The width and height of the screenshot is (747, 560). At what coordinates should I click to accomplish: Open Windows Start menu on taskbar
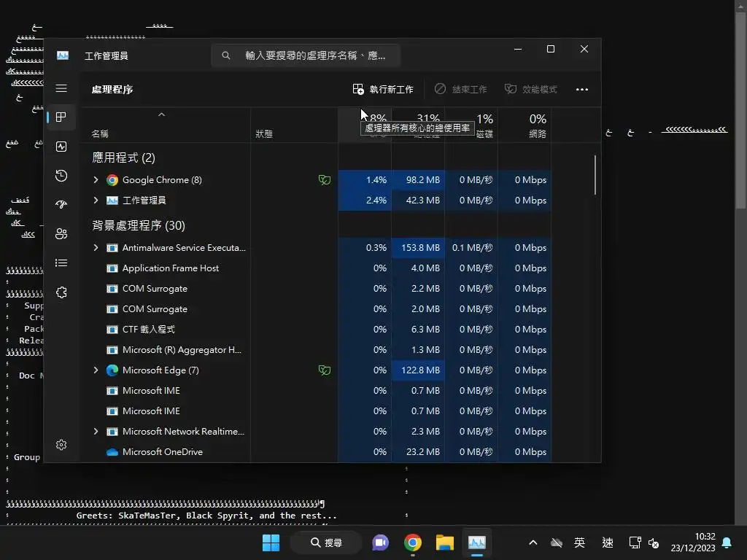(271, 542)
